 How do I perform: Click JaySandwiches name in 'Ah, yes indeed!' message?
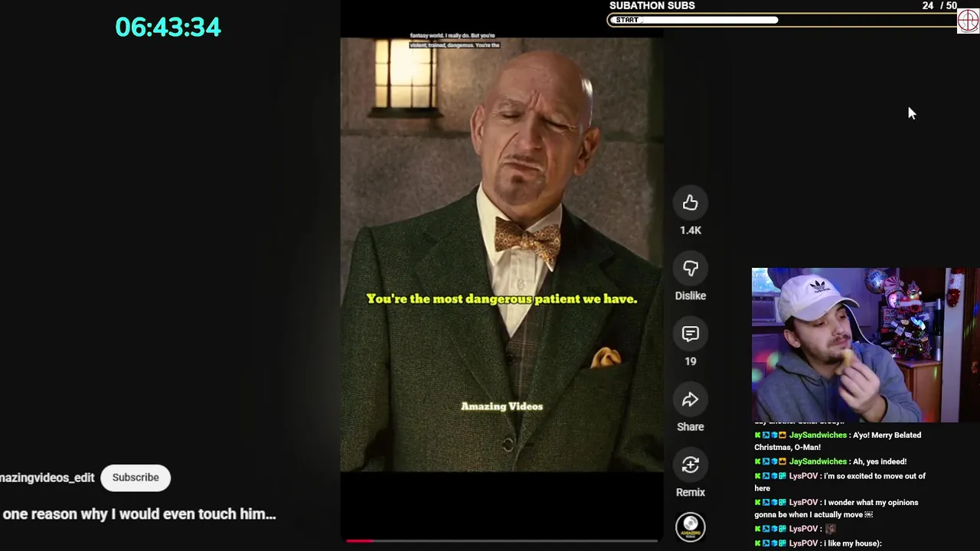coord(818,461)
